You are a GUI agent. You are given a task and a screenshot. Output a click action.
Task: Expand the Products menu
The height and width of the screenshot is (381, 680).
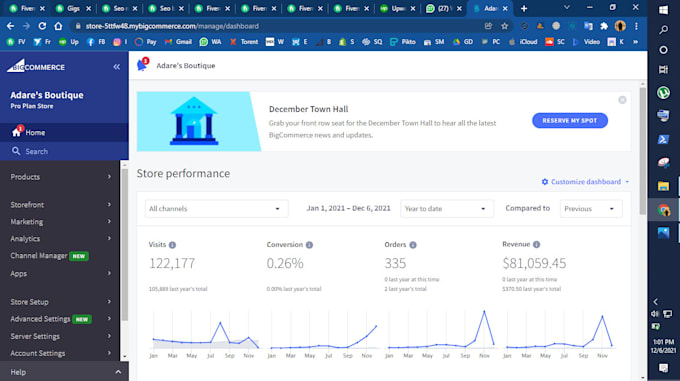click(61, 177)
